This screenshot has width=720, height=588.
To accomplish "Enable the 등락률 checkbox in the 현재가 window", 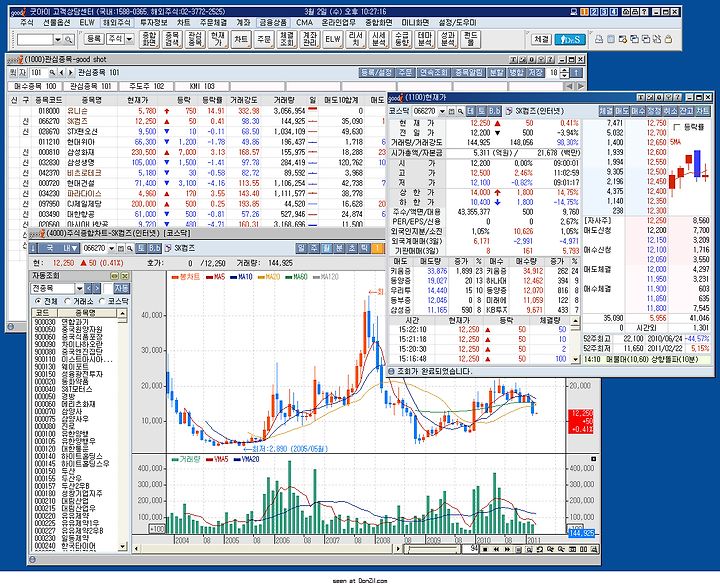I will click(x=676, y=127).
